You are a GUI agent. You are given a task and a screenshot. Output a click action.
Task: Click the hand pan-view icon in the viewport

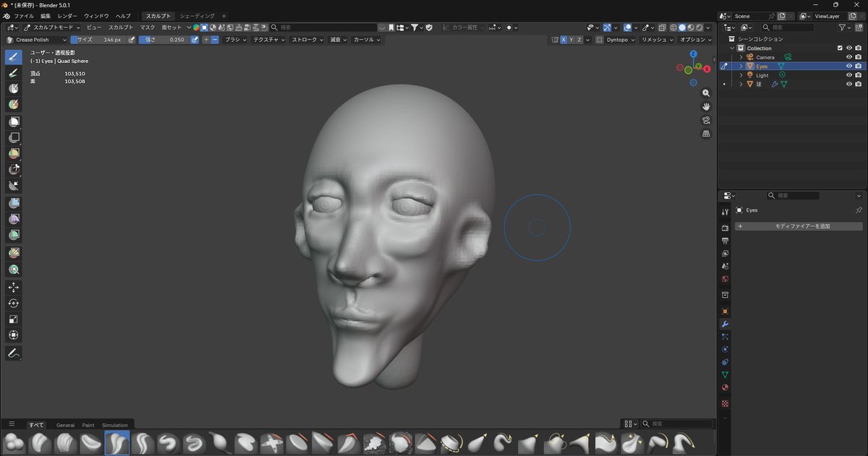[x=706, y=107]
